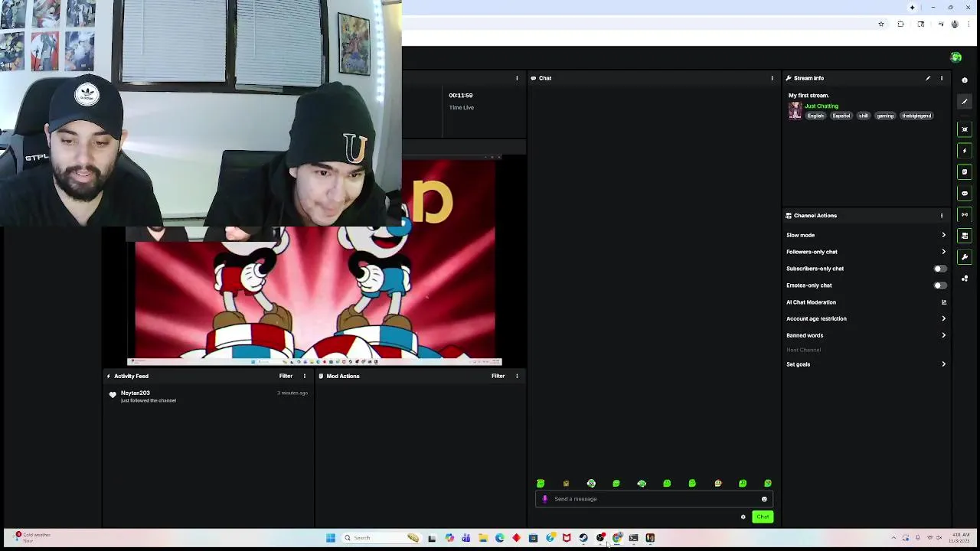Click the stream category thumbnail image
The height and width of the screenshot is (551, 980).
[795, 111]
